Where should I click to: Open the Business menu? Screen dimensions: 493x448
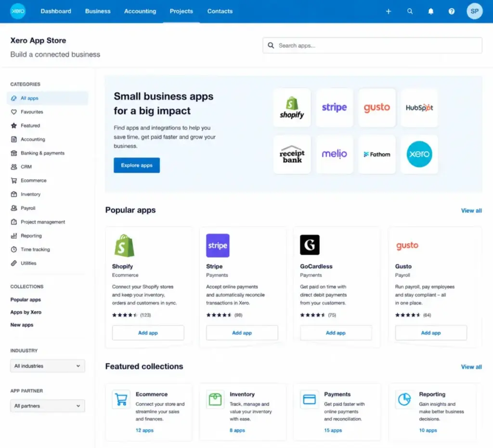pyautogui.click(x=98, y=12)
